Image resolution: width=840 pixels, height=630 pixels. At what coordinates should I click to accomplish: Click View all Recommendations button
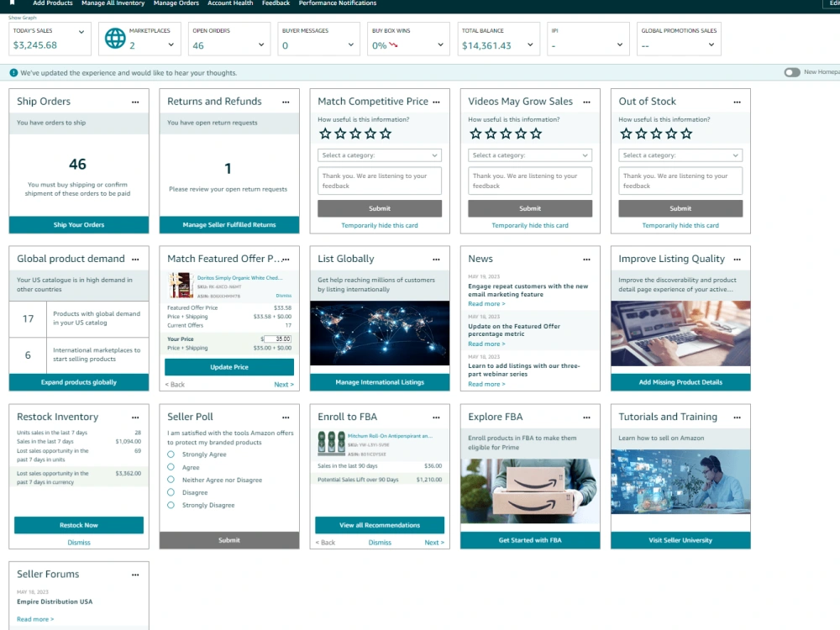[x=380, y=525]
